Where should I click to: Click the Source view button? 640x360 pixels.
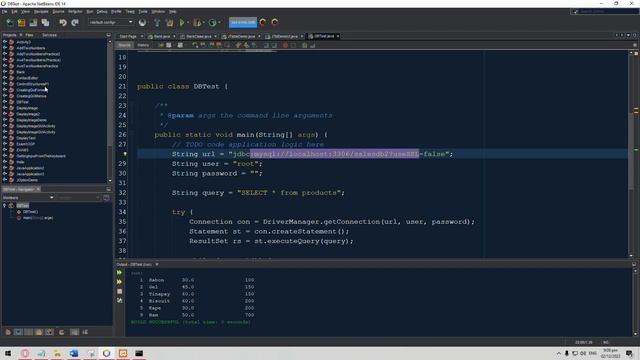coord(124,45)
